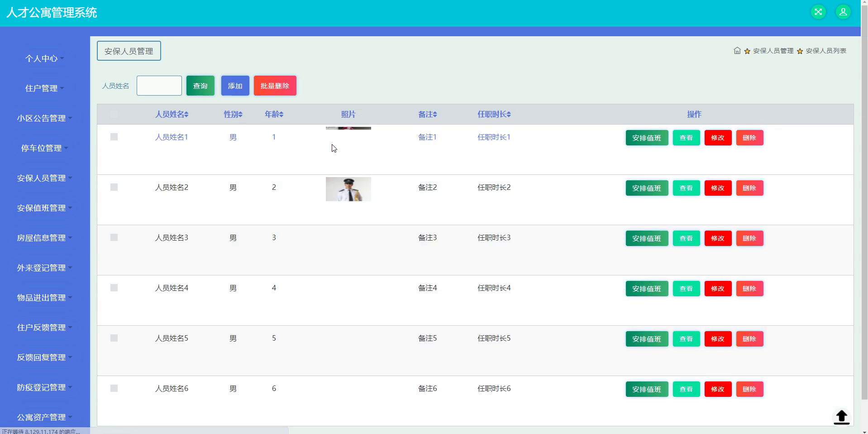The height and width of the screenshot is (434, 868).
Task: Check the row checkbox for 人员姓名6
Action: click(114, 388)
